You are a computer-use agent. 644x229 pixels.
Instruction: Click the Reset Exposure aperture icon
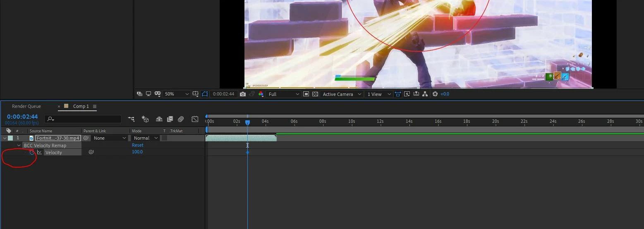pos(435,94)
